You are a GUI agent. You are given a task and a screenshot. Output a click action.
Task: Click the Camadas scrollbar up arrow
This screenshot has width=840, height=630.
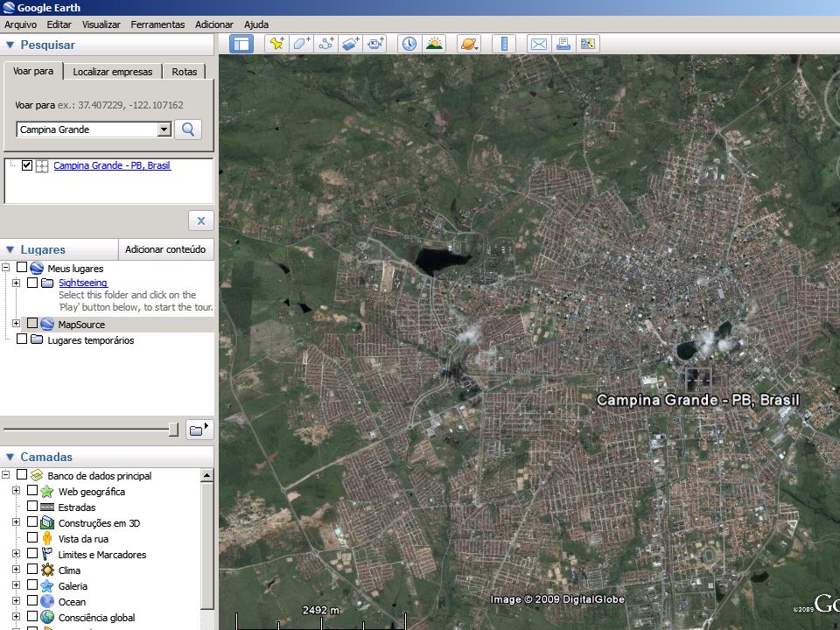click(x=206, y=475)
